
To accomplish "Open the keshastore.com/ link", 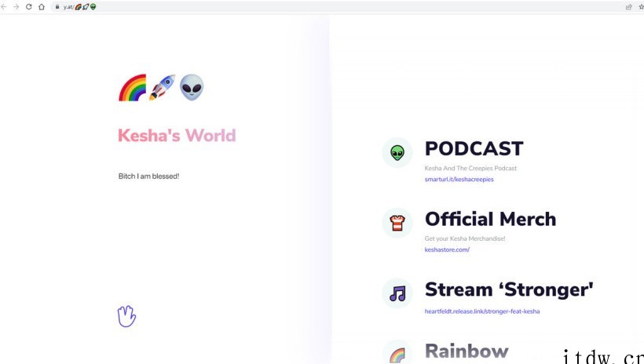I will click(448, 249).
